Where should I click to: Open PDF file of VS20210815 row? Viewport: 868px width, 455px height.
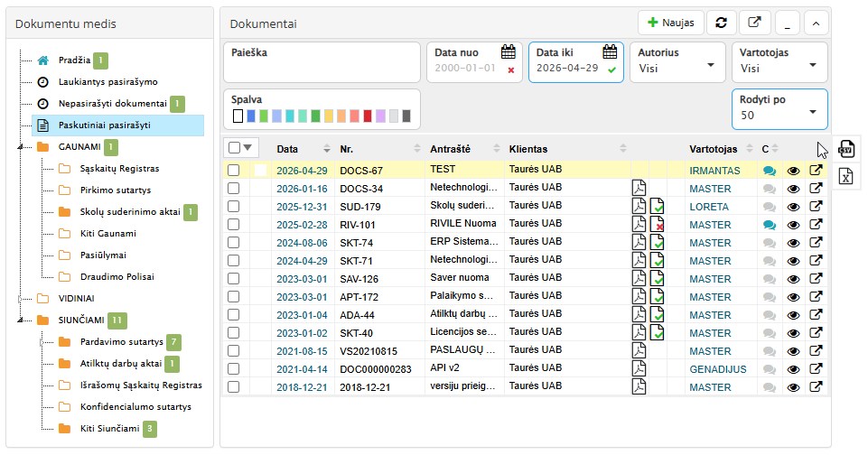[x=639, y=350]
